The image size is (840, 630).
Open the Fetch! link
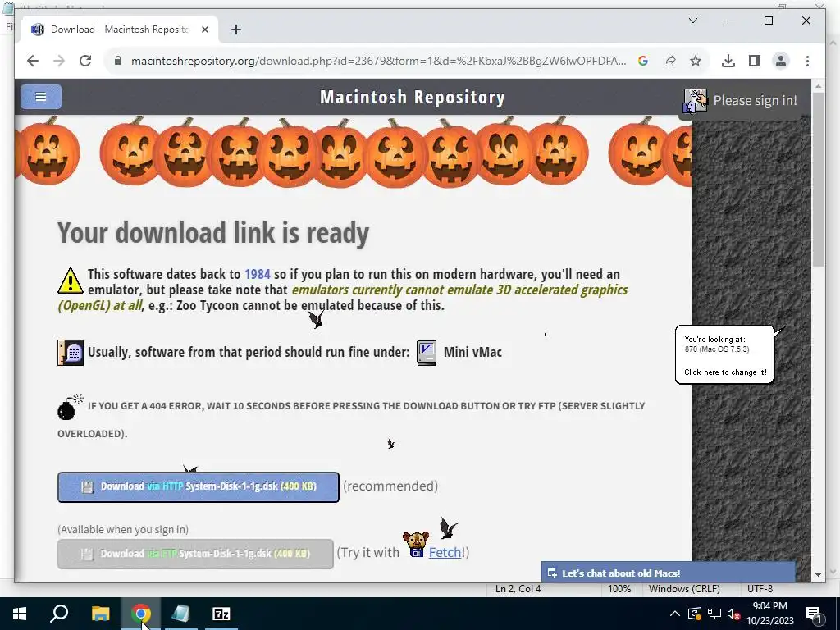(x=446, y=552)
